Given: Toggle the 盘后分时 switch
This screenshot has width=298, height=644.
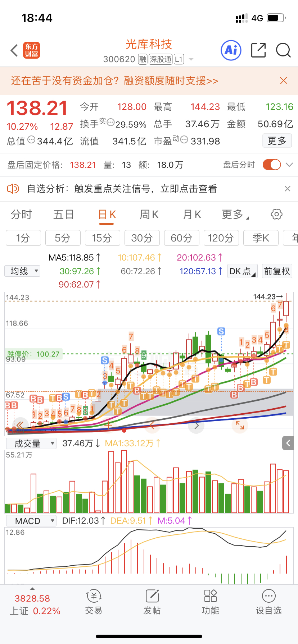Looking at the screenshot, I should 272,165.
